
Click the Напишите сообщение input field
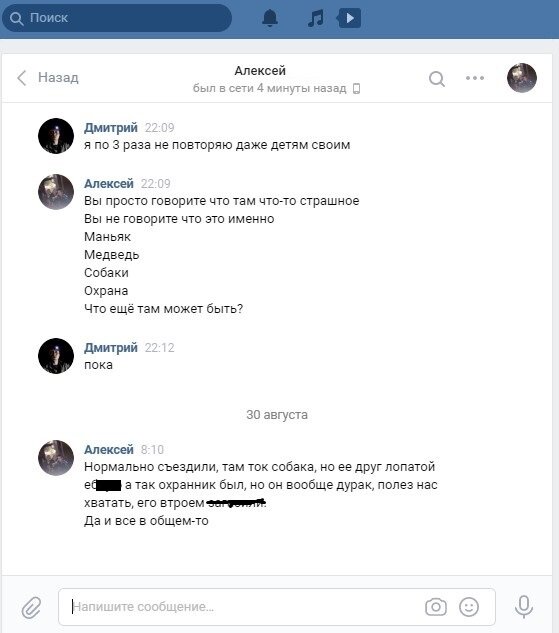(x=277, y=607)
